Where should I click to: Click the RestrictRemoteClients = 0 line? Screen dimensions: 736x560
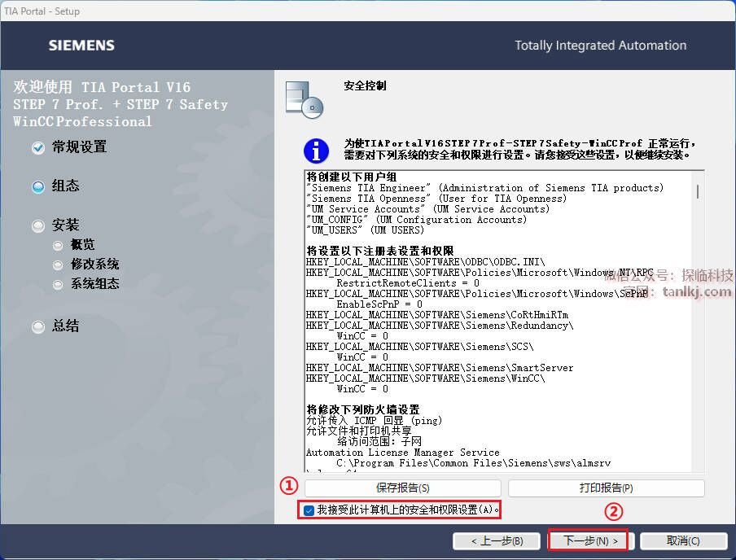[408, 283]
